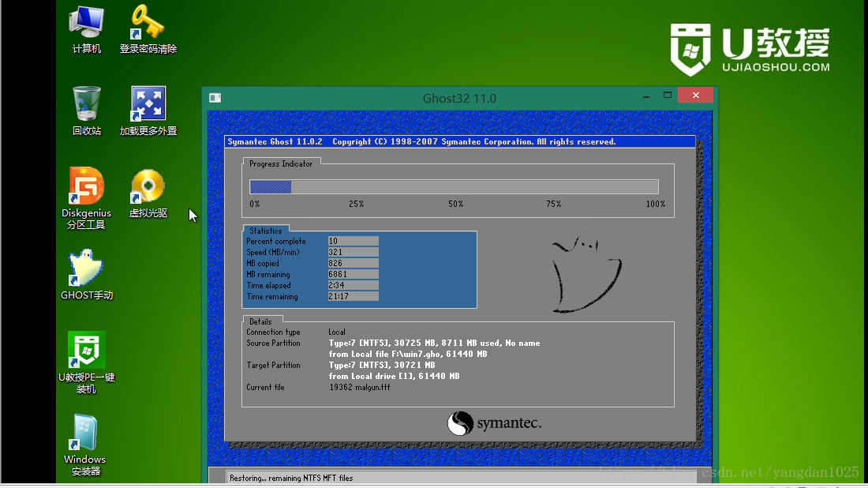Click the 25% progress scale mark
Screen dimensions: 868x488
(x=356, y=205)
